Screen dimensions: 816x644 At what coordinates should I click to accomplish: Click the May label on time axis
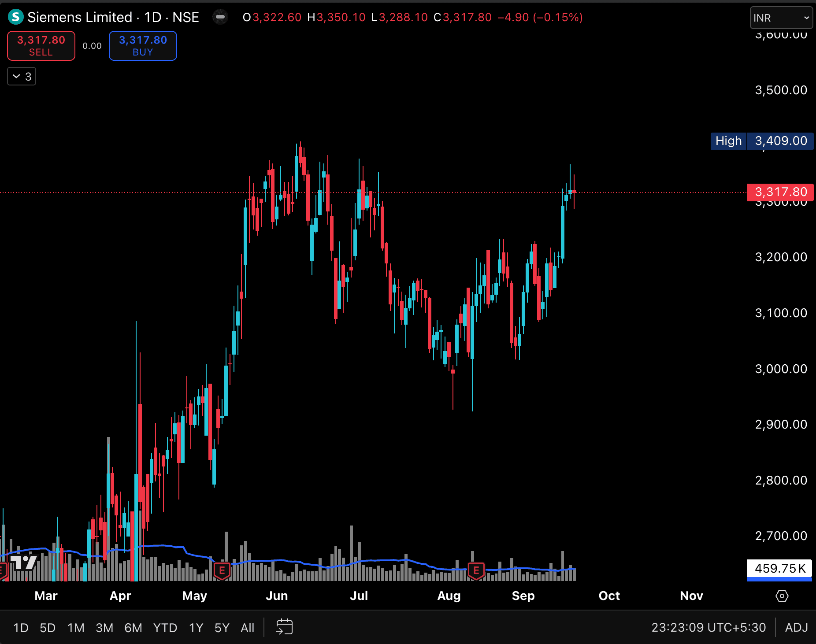[194, 596]
